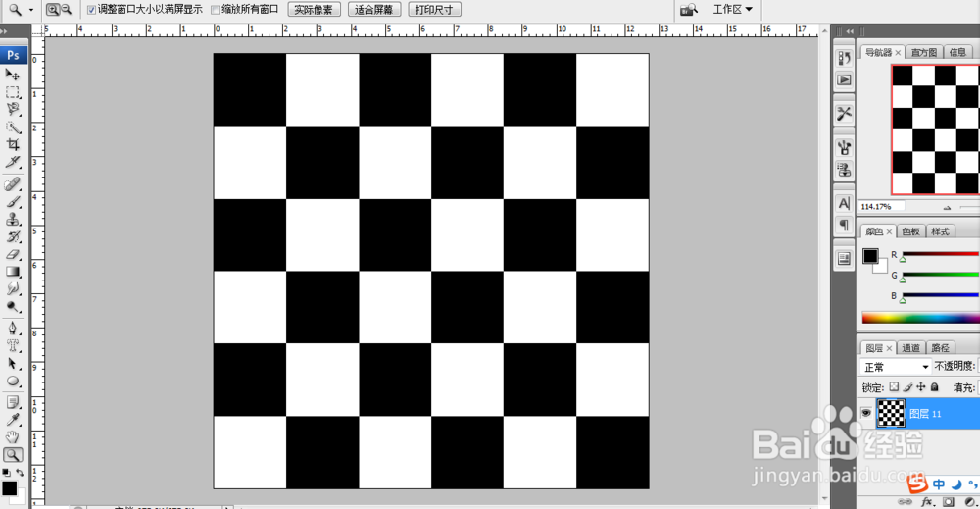Screen dimensions: 980x509
Task: Open the Paragraph panel icon
Action: pos(845,226)
